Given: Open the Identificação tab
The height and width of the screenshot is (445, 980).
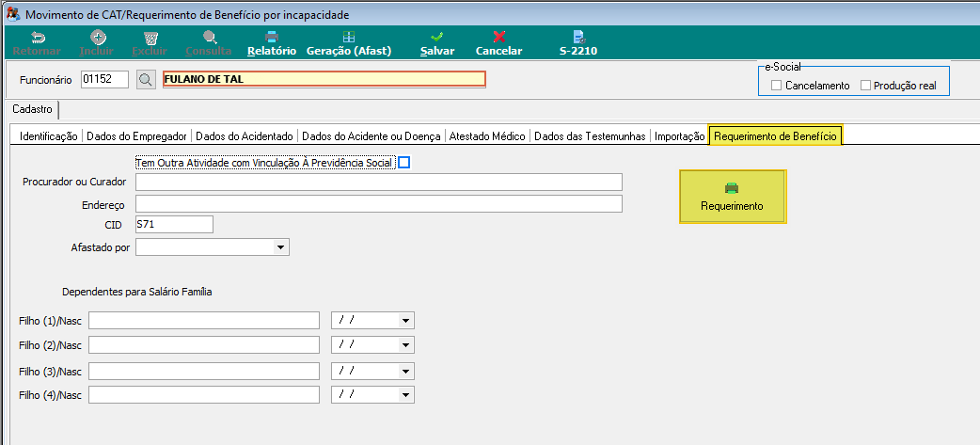Looking at the screenshot, I should point(49,135).
